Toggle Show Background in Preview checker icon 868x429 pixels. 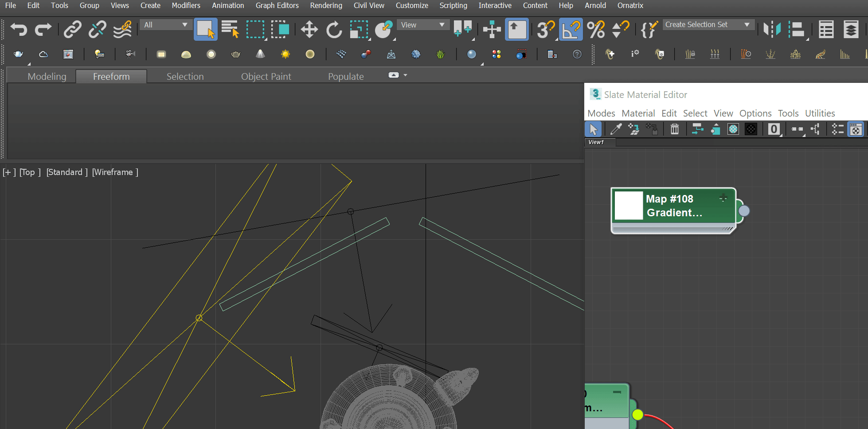click(x=751, y=129)
